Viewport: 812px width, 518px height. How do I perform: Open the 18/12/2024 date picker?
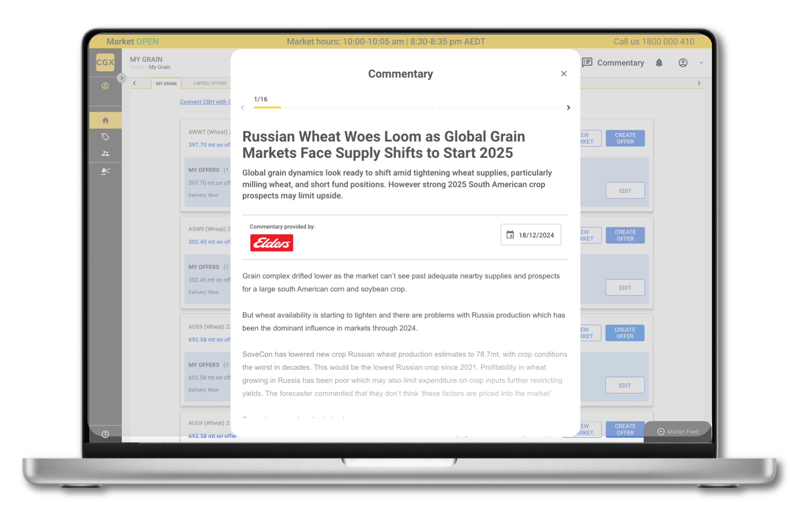coord(530,235)
